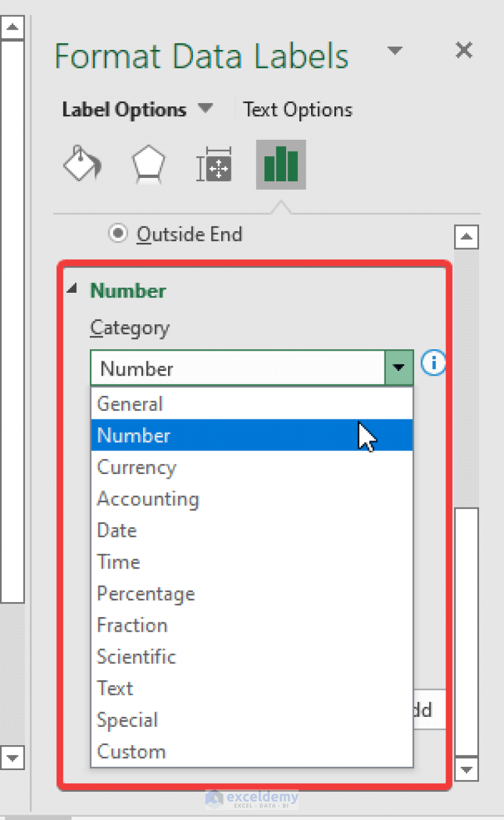Select the Size & Properties icon
This screenshot has height=820, width=504.
click(x=215, y=165)
